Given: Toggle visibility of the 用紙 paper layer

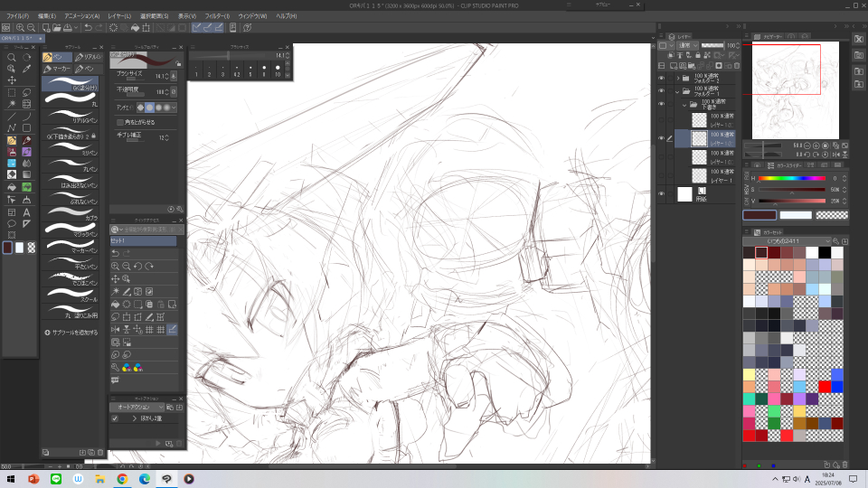Looking at the screenshot, I should (x=661, y=193).
